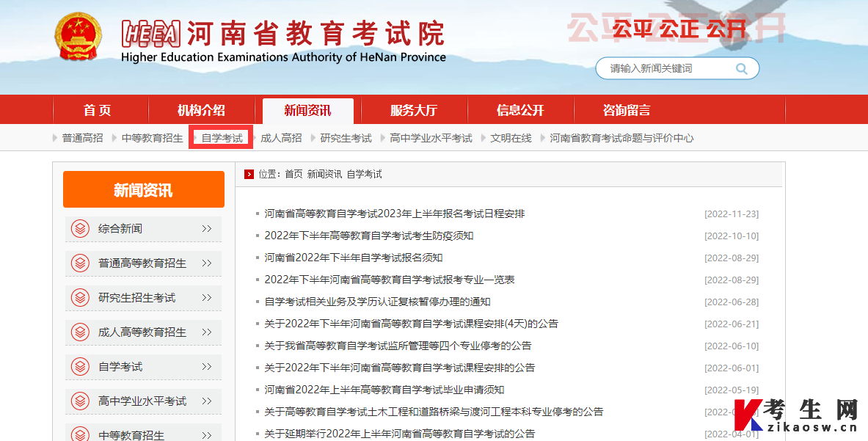The height and width of the screenshot is (441, 868).
Task: Open the 2022-06-01 课程安排的公告 article
Action: click(400, 368)
